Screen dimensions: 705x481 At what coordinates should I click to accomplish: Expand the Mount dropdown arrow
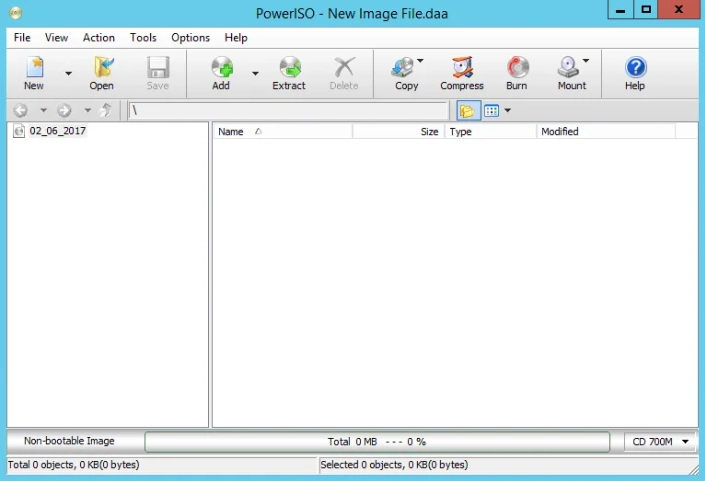(586, 60)
